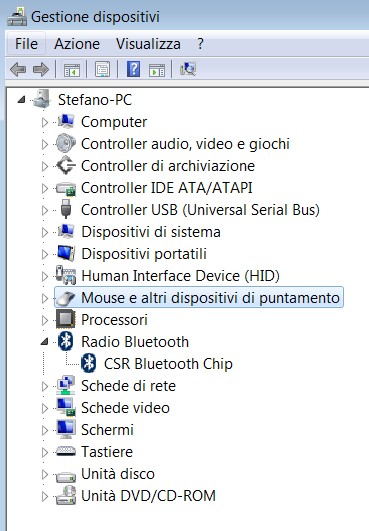Expand the Processori category
This screenshot has height=531, width=369.
pos(45,320)
